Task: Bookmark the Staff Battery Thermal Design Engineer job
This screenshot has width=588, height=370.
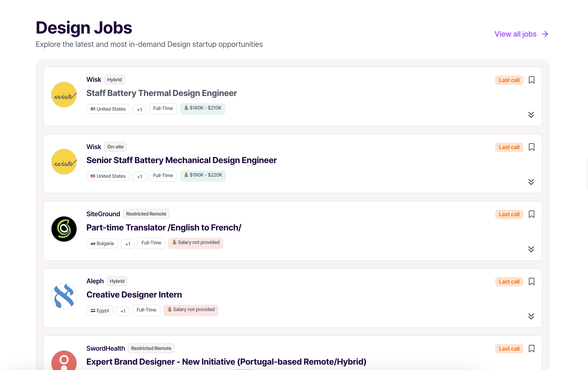Action: (x=532, y=80)
